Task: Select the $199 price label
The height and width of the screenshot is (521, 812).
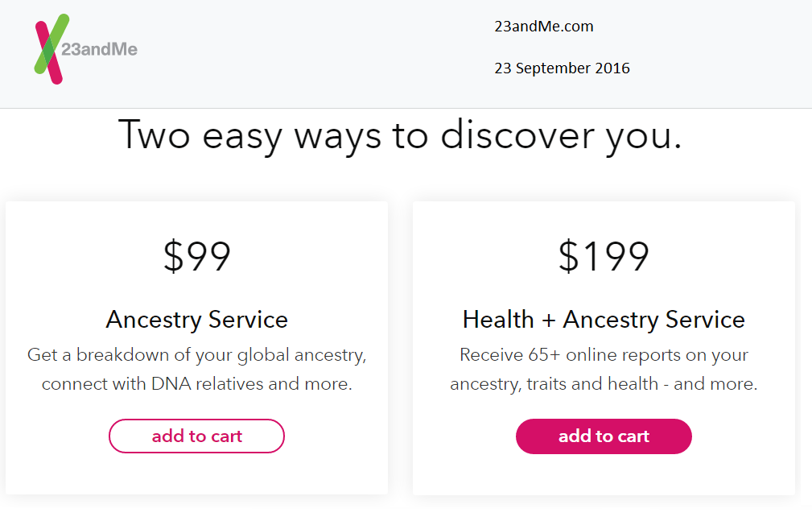Action: (603, 255)
